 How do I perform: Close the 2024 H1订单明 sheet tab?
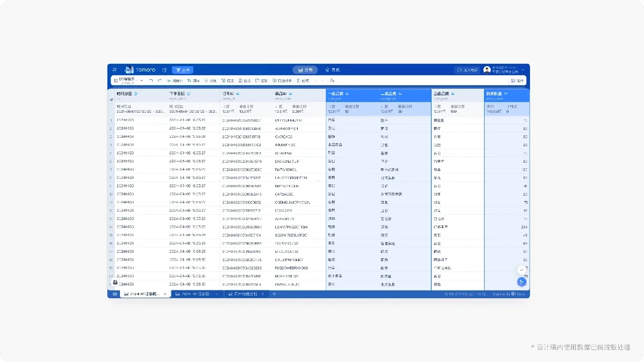click(165, 294)
